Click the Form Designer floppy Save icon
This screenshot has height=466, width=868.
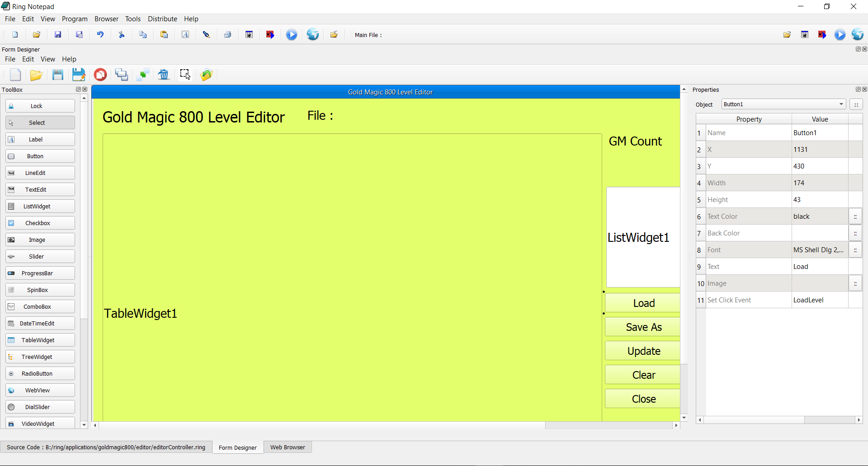[x=58, y=75]
